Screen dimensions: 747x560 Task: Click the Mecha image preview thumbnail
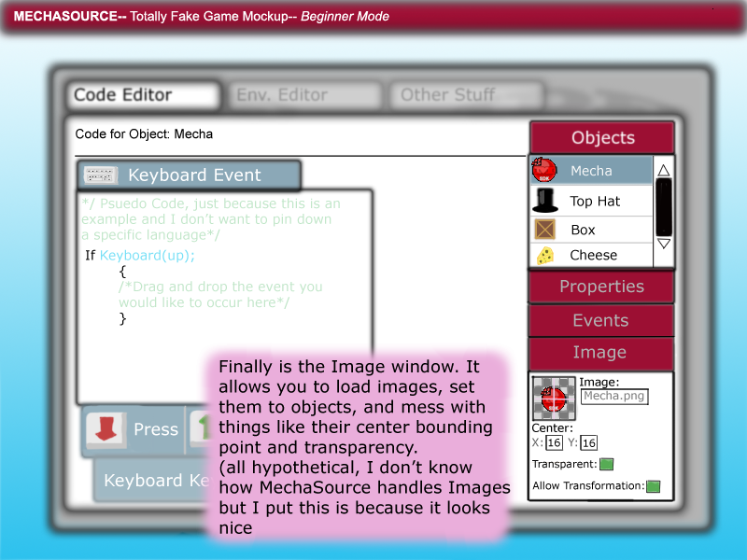pyautogui.click(x=554, y=399)
